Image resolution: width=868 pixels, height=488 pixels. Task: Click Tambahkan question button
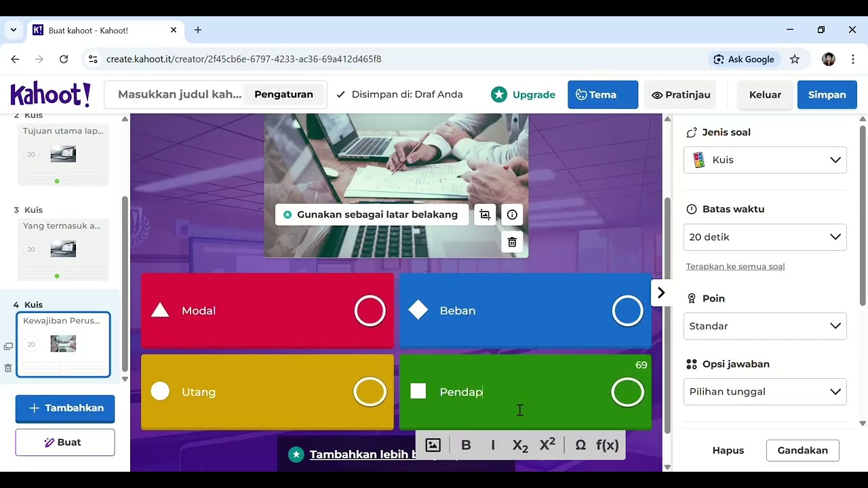(65, 408)
